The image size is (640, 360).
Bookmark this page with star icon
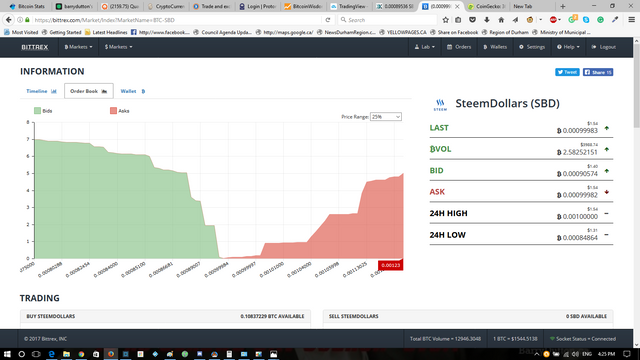(x=446, y=20)
